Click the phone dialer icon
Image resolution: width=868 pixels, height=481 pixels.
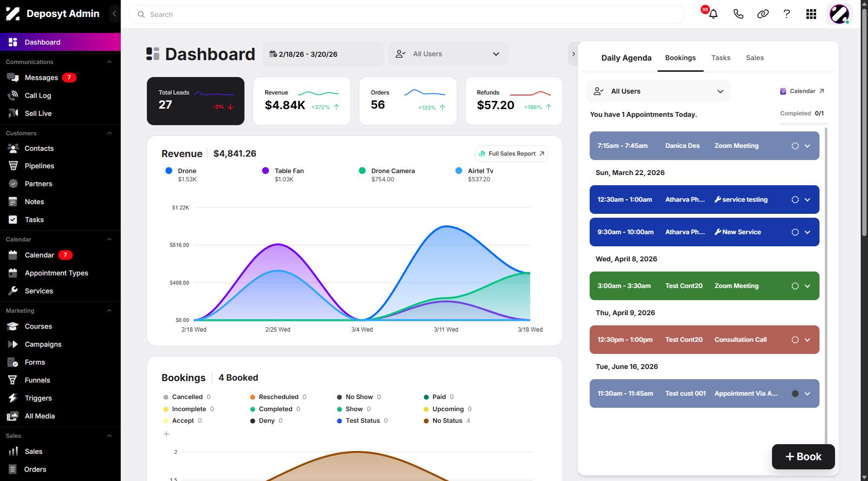(x=738, y=14)
